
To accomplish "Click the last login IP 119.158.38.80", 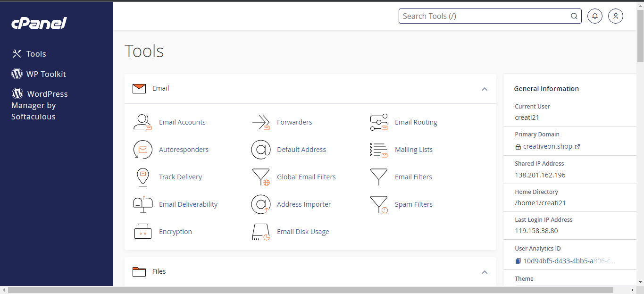I will pos(536,231).
